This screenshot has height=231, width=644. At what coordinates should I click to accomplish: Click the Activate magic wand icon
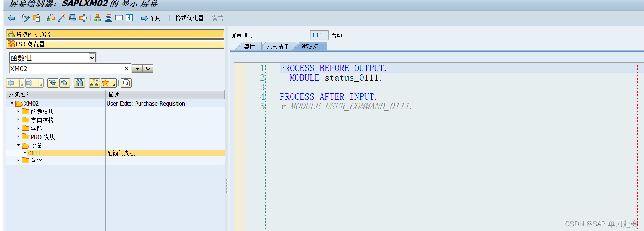tap(62, 18)
